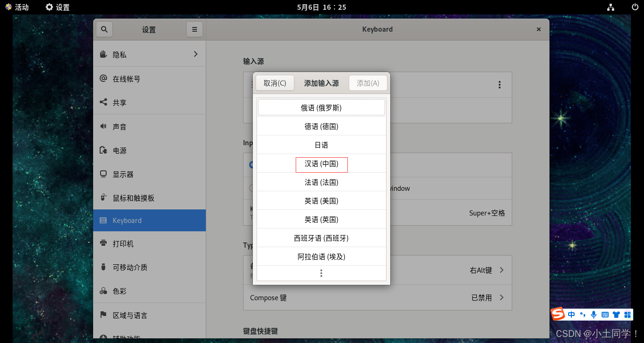The width and height of the screenshot is (644, 343).
Task: Open Sogou voice input microphone
Action: tap(593, 315)
